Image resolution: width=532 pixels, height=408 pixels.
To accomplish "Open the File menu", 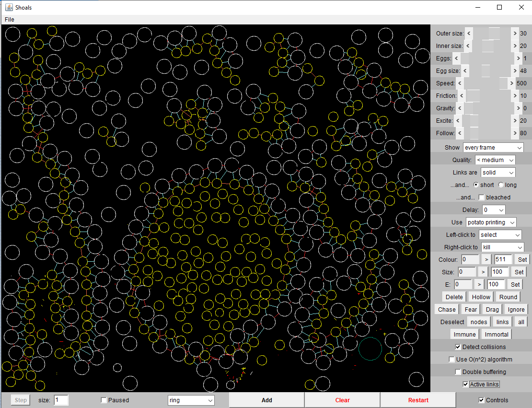I will click(x=10, y=20).
